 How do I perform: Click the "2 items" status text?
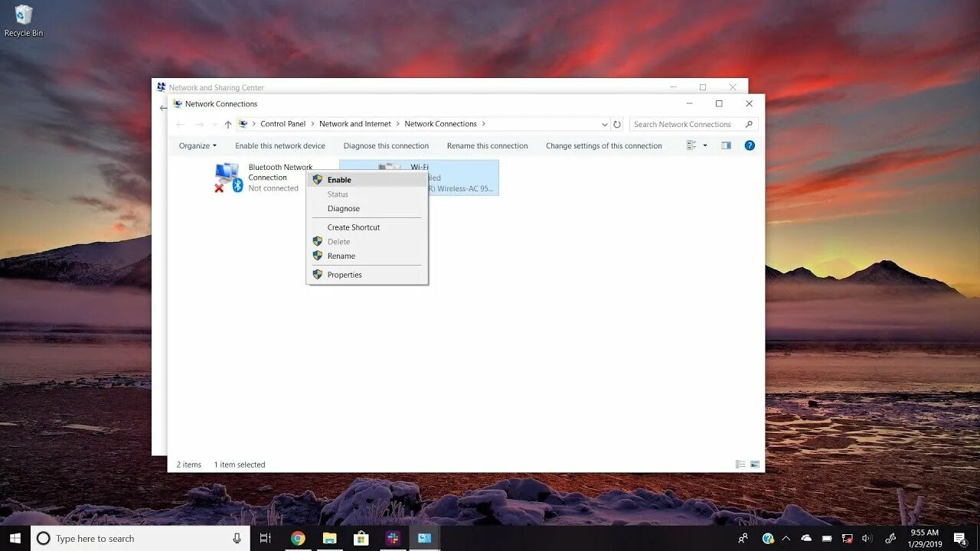189,465
